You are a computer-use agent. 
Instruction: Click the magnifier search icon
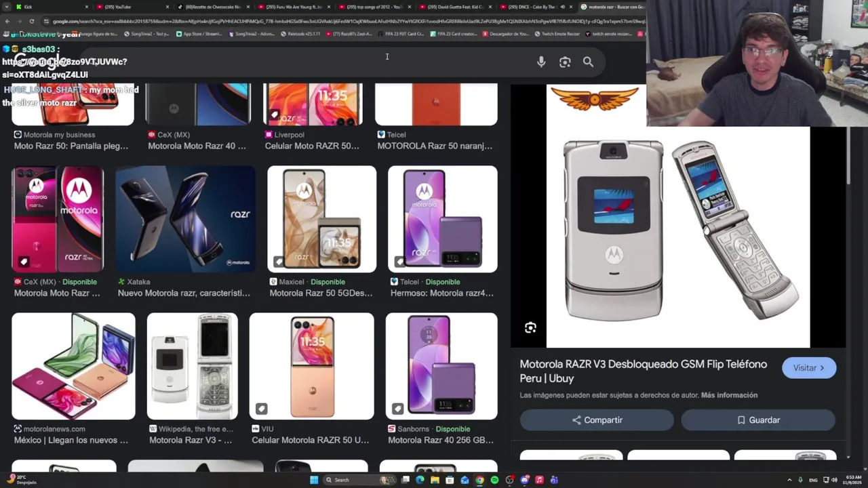pos(588,62)
